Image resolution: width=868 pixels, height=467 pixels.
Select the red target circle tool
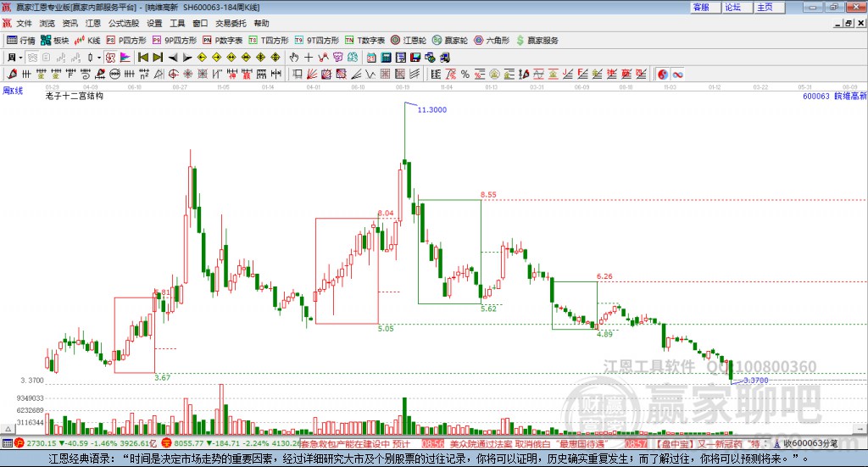(x=173, y=74)
